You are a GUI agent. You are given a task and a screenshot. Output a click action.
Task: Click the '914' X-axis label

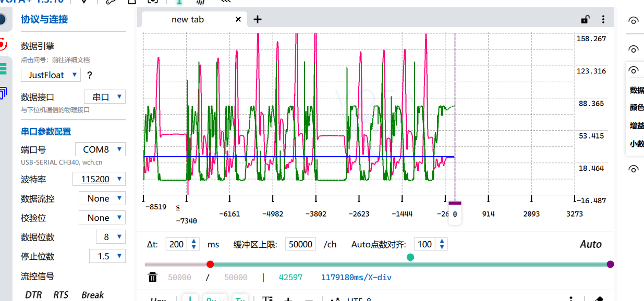pos(488,214)
